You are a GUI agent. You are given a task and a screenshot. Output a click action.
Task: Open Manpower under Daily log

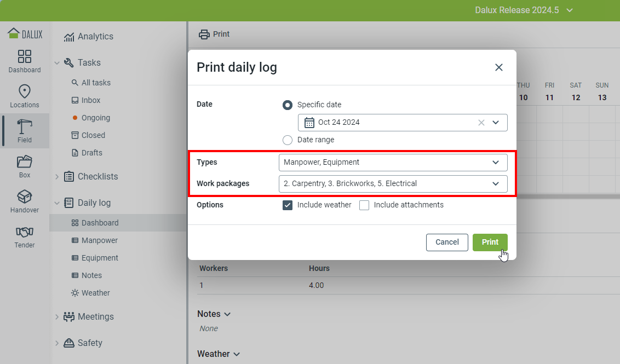tap(99, 240)
